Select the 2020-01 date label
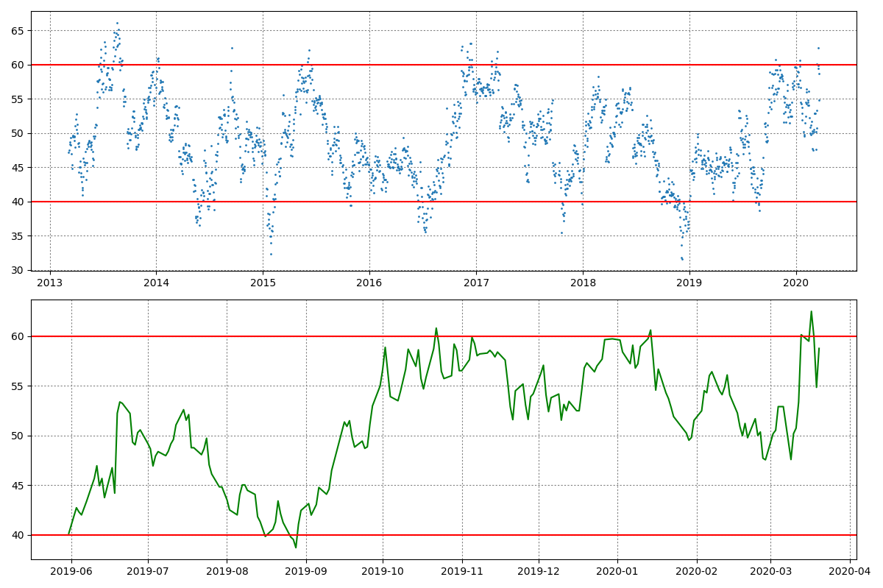Viewport: 883px width, 588px height. [617, 571]
